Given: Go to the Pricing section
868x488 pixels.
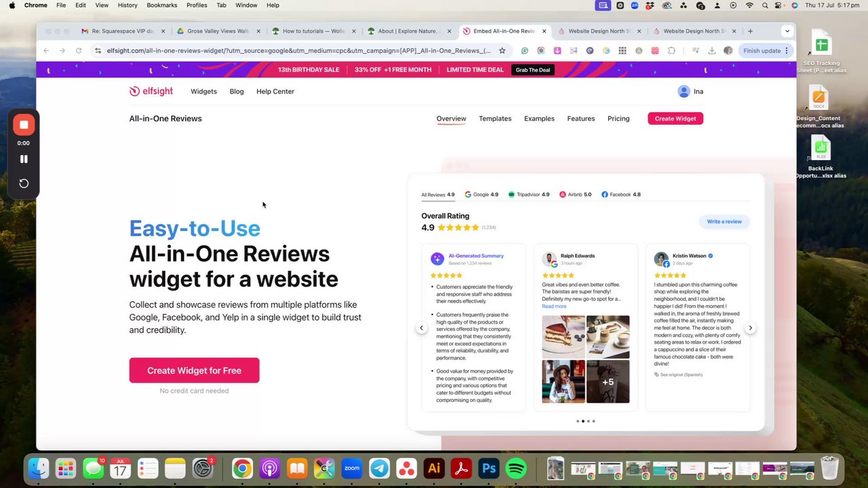Looking at the screenshot, I should [618, 119].
